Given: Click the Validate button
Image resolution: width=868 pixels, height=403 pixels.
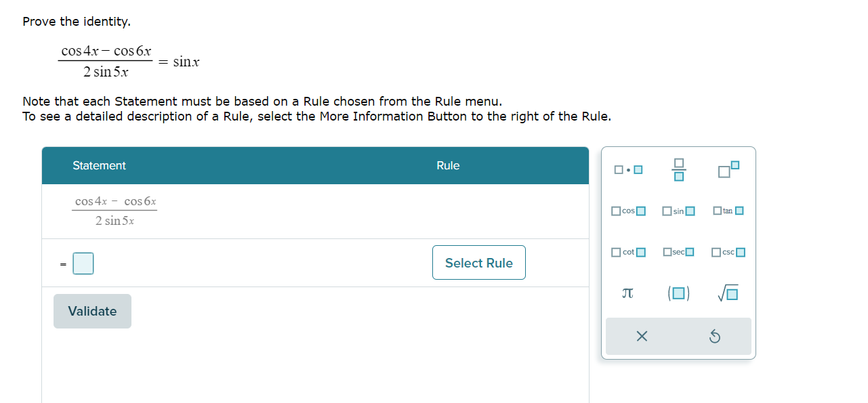Looking at the screenshot, I should 92,311.
